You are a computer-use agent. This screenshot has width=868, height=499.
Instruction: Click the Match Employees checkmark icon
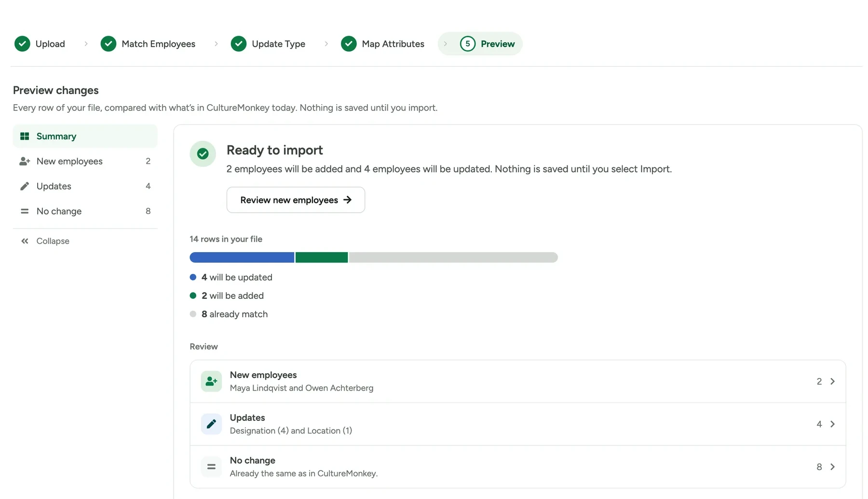click(108, 44)
